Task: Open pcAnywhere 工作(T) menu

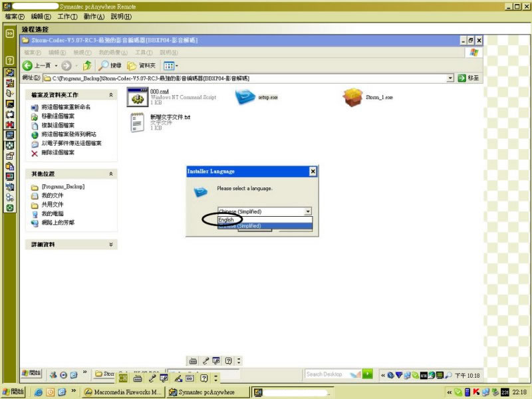Action: 67,17
